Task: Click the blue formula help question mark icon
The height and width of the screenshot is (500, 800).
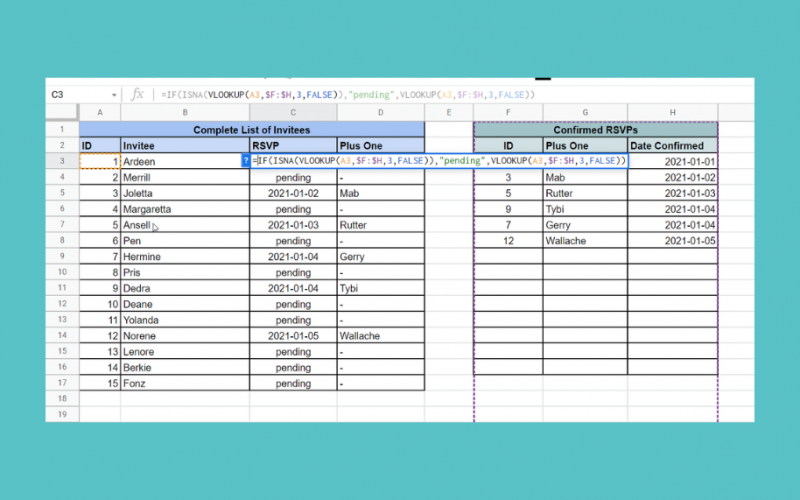Action: [x=246, y=161]
